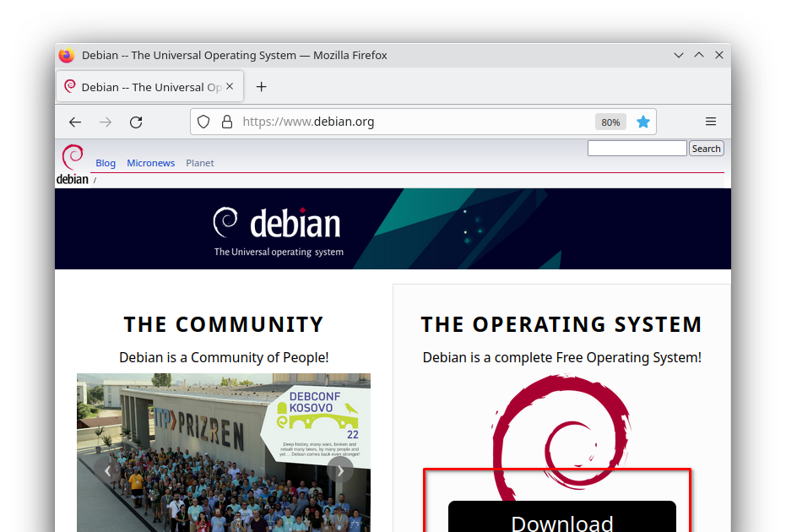Click text Debian is a complete Free Operating System!

click(562, 357)
